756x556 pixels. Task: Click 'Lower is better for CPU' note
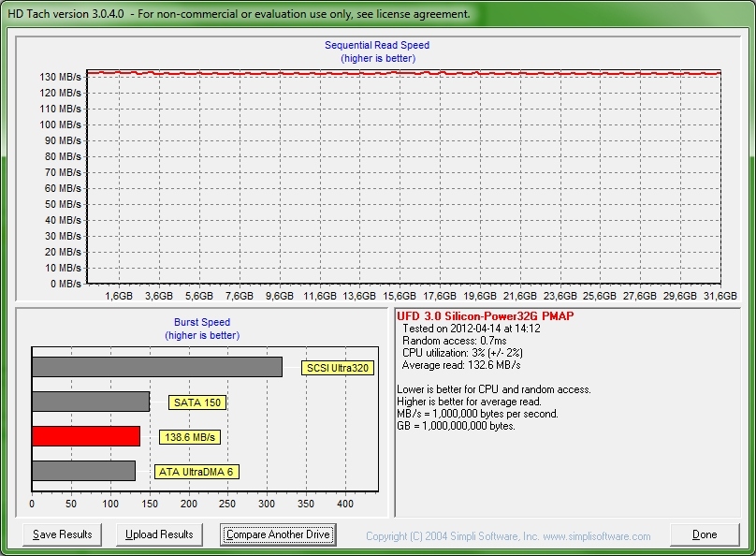(x=494, y=389)
